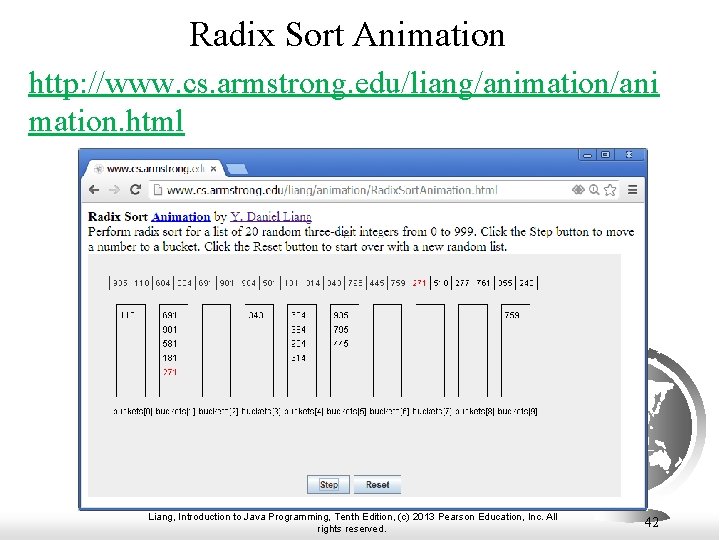The height and width of the screenshot is (540, 720).
Task: Click the bold 'Radix Sort' page heading
Action: pyautogui.click(x=118, y=217)
